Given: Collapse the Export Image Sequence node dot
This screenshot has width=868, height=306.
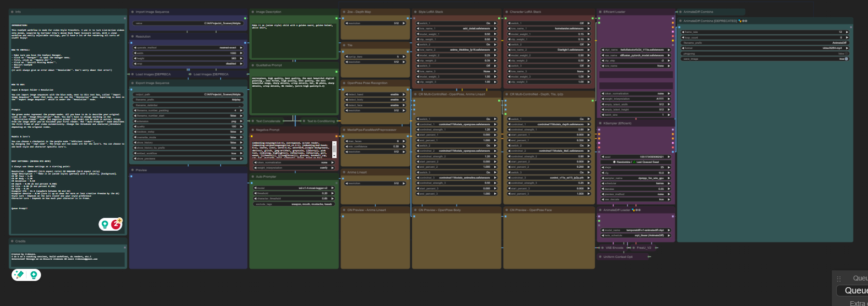Looking at the screenshot, I should tap(133, 83).
